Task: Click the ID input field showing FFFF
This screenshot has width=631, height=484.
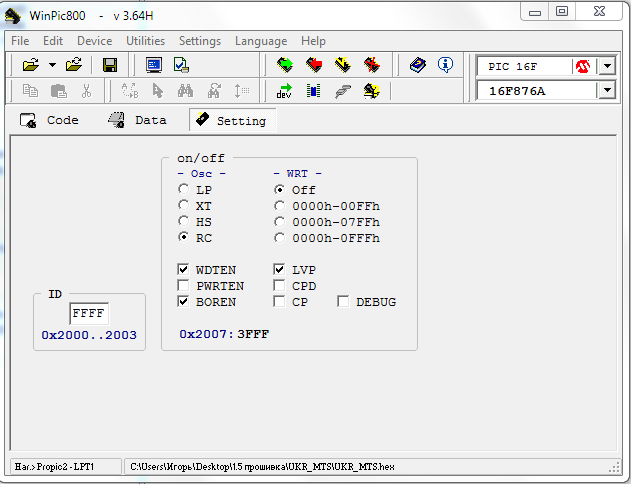Action: pyautogui.click(x=88, y=313)
